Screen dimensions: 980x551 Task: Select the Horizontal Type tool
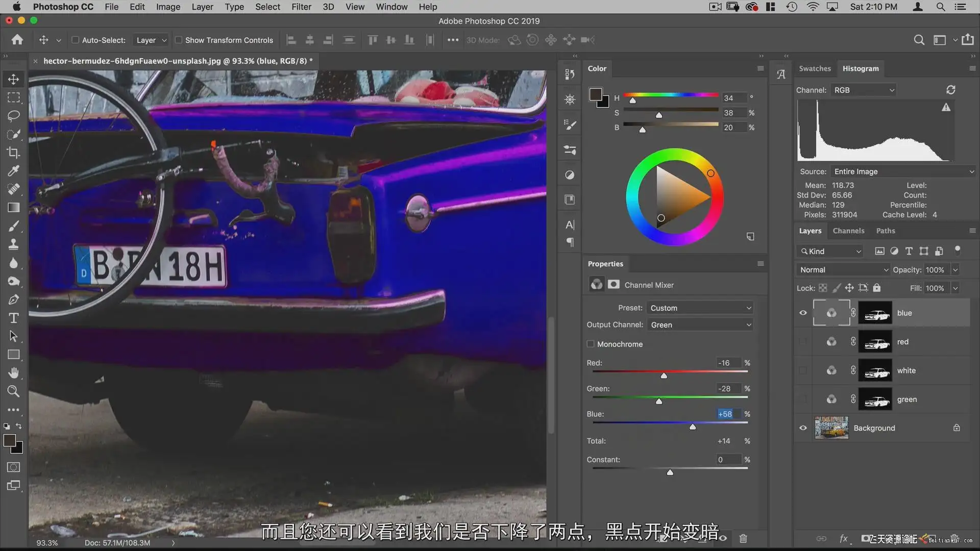pyautogui.click(x=13, y=318)
